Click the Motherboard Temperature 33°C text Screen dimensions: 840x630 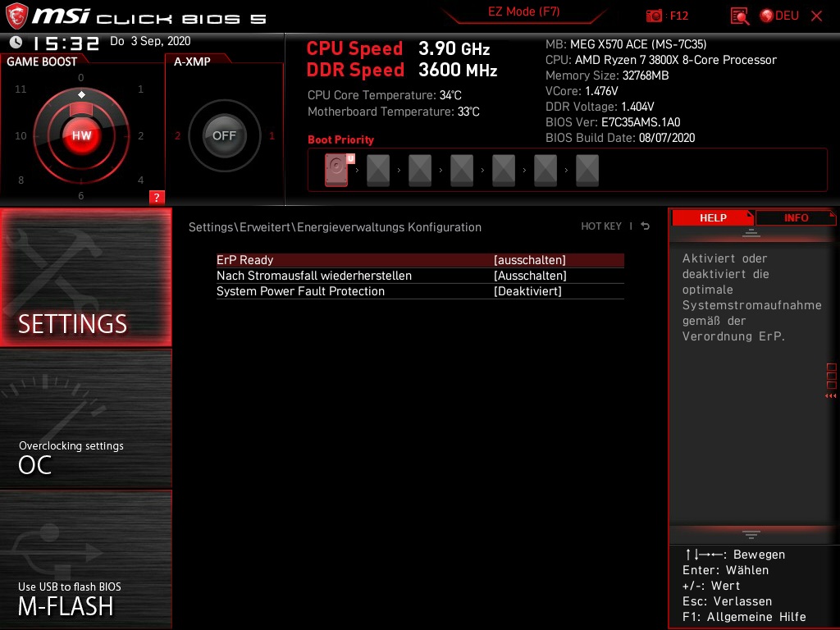click(x=393, y=112)
